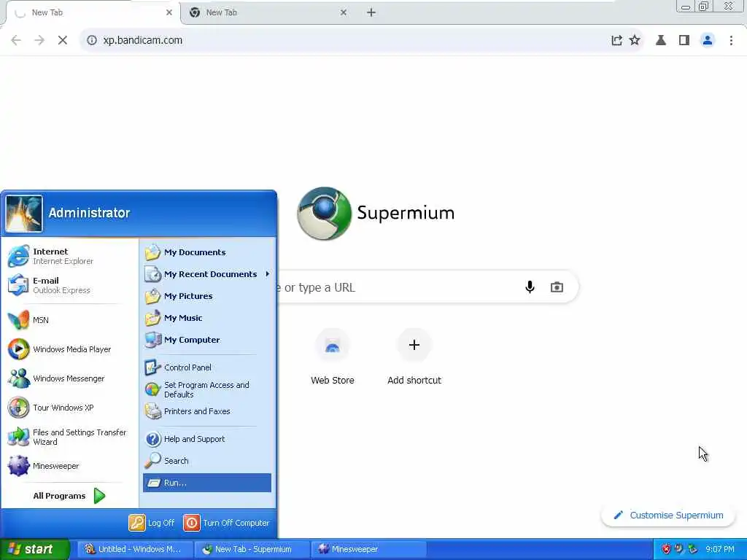Viewport: 747px width, 560px height.
Task: Open Help and Support
Action: click(206, 439)
